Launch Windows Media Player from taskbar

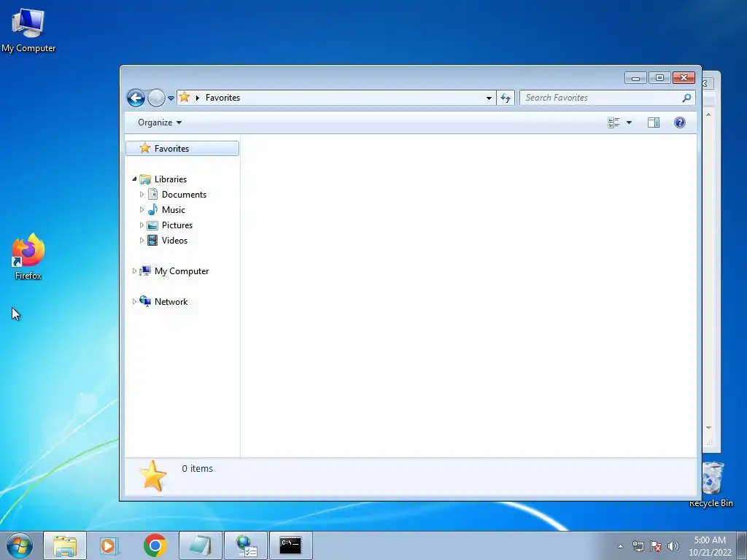(109, 545)
